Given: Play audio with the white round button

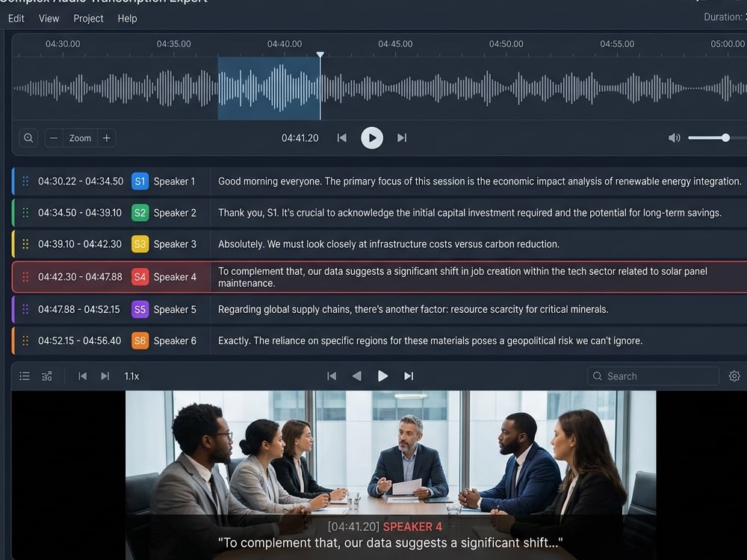Looking at the screenshot, I should pos(372,138).
